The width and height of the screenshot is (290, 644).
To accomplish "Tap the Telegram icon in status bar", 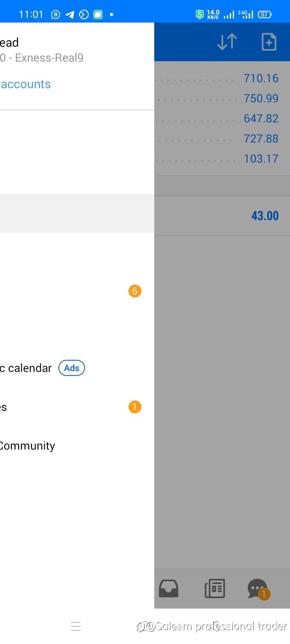I will [x=70, y=15].
